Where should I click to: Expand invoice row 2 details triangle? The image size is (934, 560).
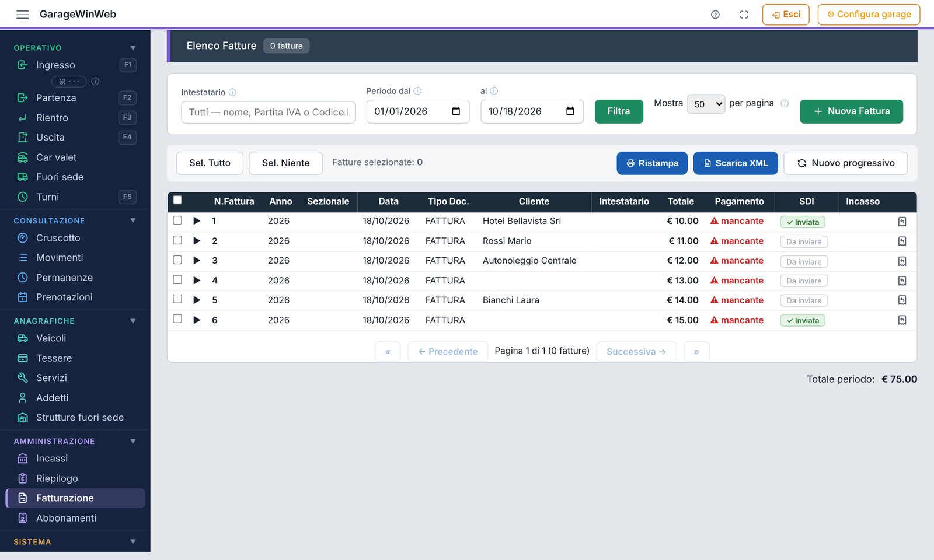pyautogui.click(x=197, y=241)
